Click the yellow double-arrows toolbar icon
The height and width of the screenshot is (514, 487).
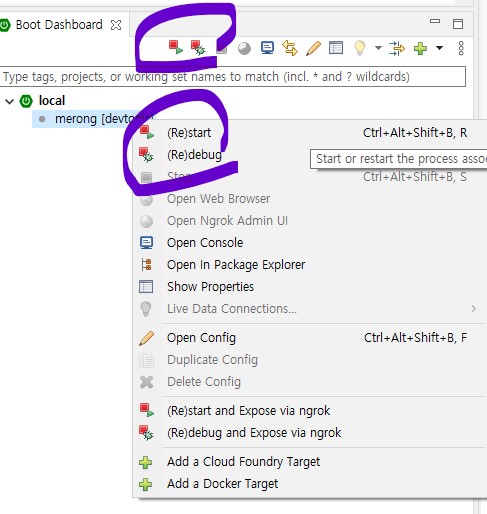point(290,48)
